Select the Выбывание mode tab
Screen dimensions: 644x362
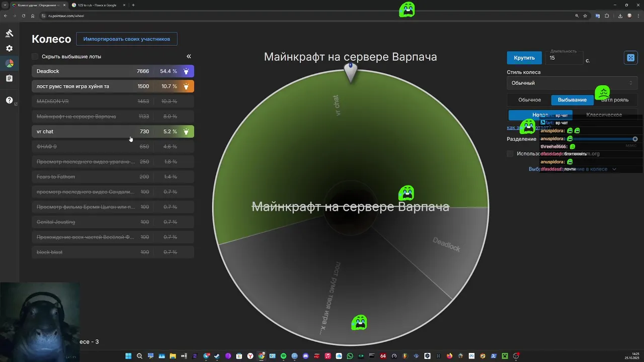point(572,100)
